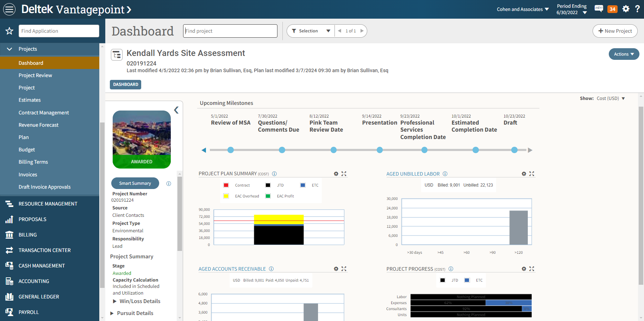Open Project Plan Summary widget settings gear
This screenshot has height=321, width=644.
336,174
